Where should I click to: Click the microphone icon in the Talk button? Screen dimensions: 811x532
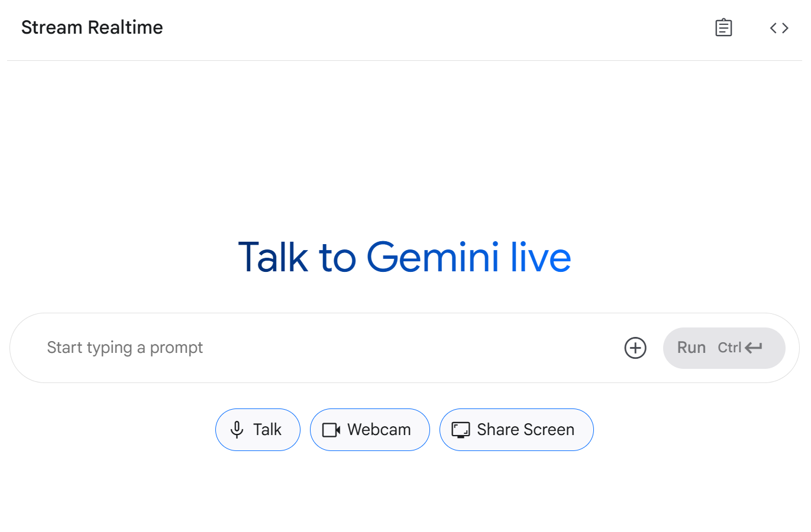[x=237, y=430]
